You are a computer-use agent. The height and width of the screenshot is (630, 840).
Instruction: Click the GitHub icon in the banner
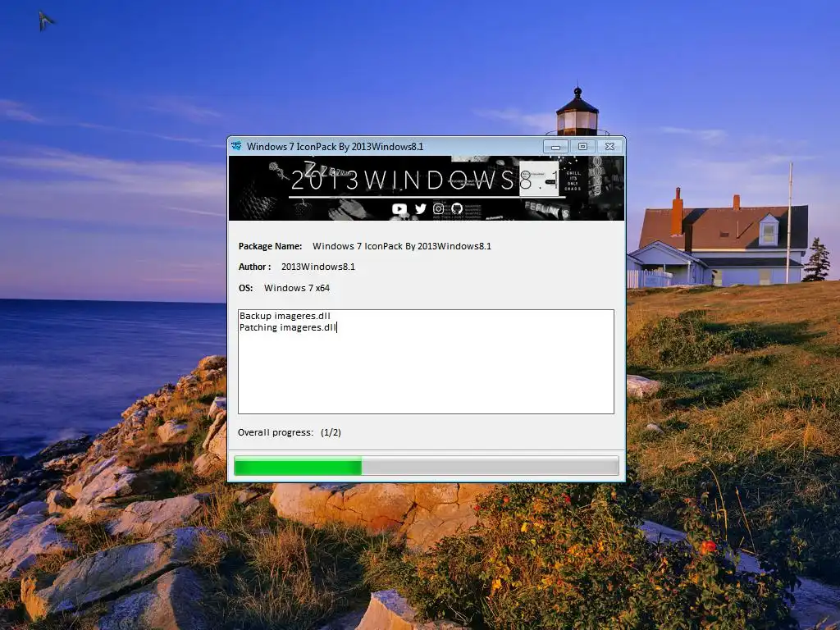click(x=457, y=208)
